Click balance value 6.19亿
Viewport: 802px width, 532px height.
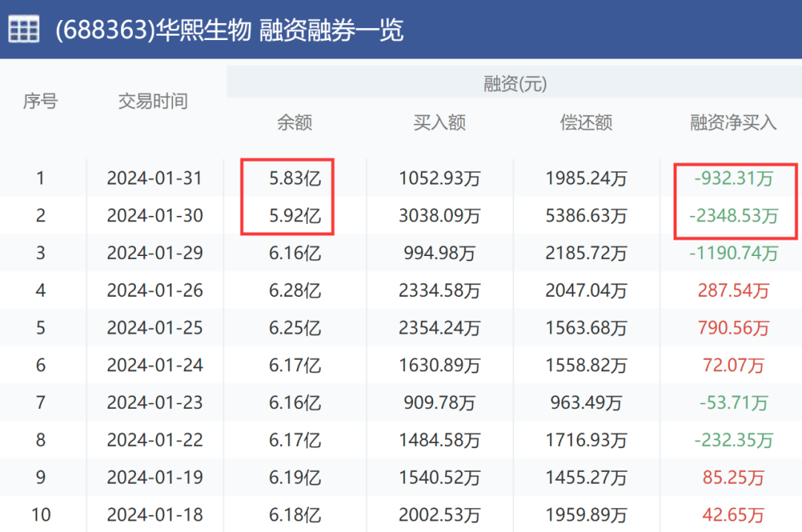(295, 477)
